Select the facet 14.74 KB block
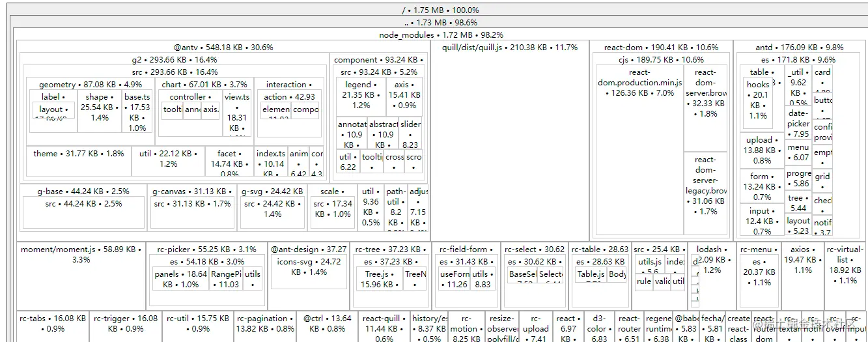 click(229, 162)
